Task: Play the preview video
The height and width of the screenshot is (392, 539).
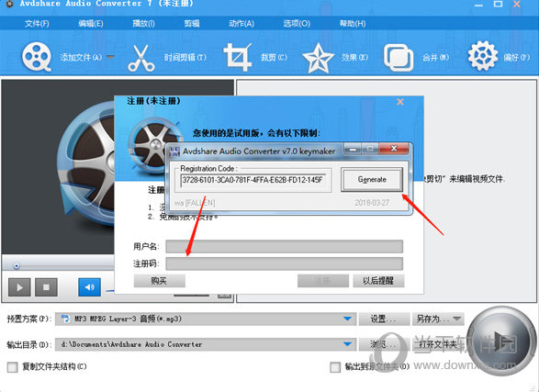Action: pyautogui.click(x=19, y=287)
